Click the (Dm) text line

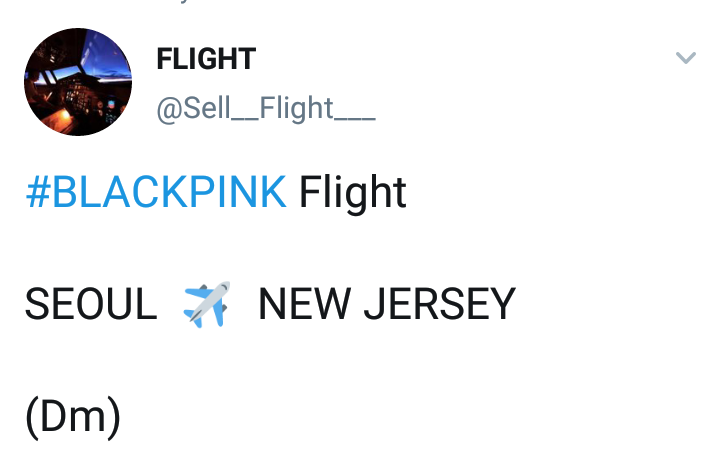[x=73, y=417]
